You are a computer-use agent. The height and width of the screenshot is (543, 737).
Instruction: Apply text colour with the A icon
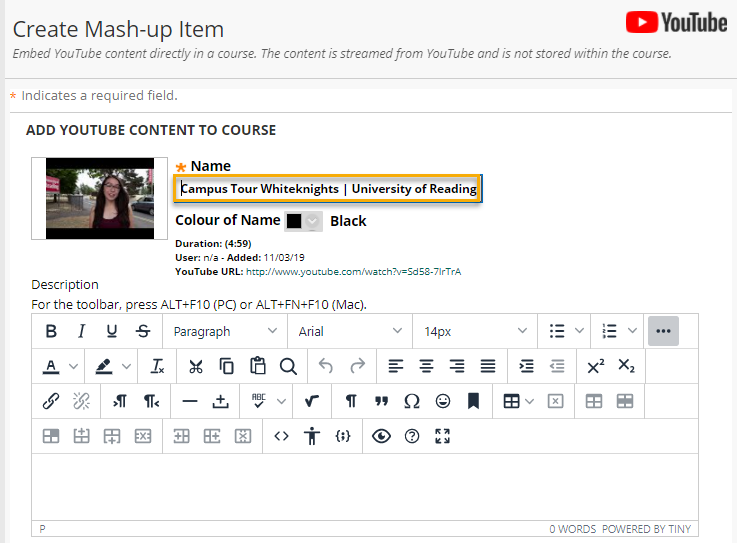[51, 366]
